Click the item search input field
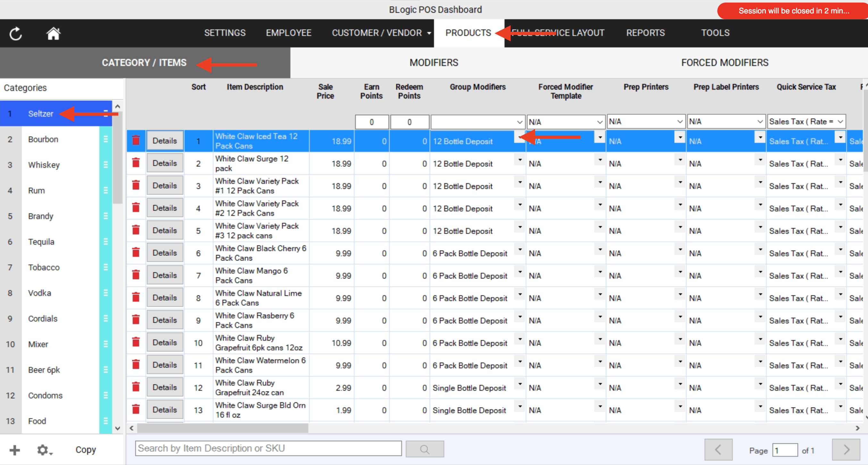This screenshot has height=465, width=868. pos(268,448)
